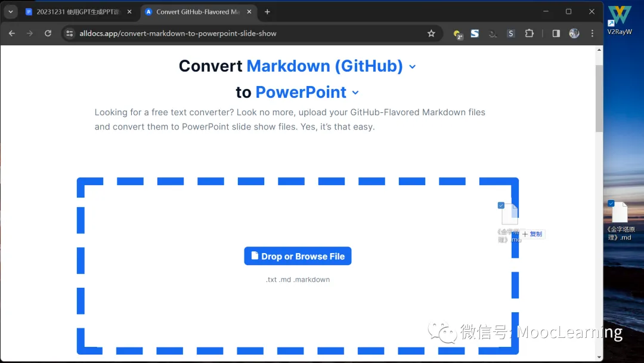Open the Chrome three-dot menu
This screenshot has width=644, height=363.
[x=592, y=33]
